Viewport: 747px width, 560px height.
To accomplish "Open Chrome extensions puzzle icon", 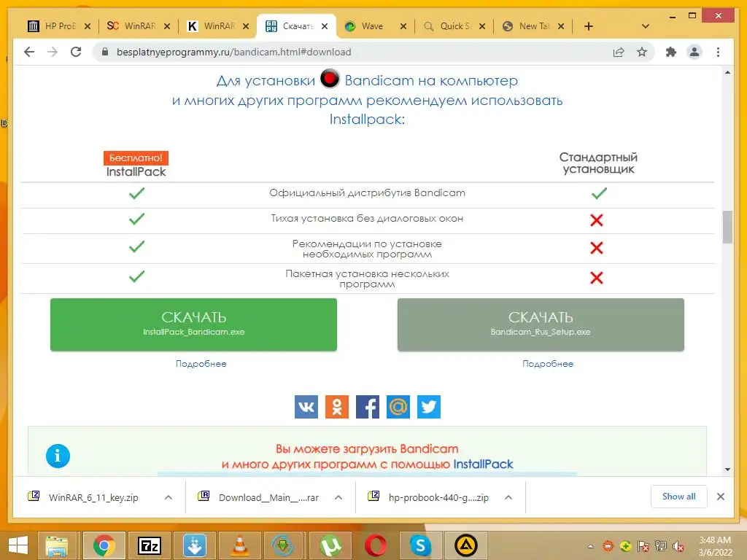I will pos(671,52).
